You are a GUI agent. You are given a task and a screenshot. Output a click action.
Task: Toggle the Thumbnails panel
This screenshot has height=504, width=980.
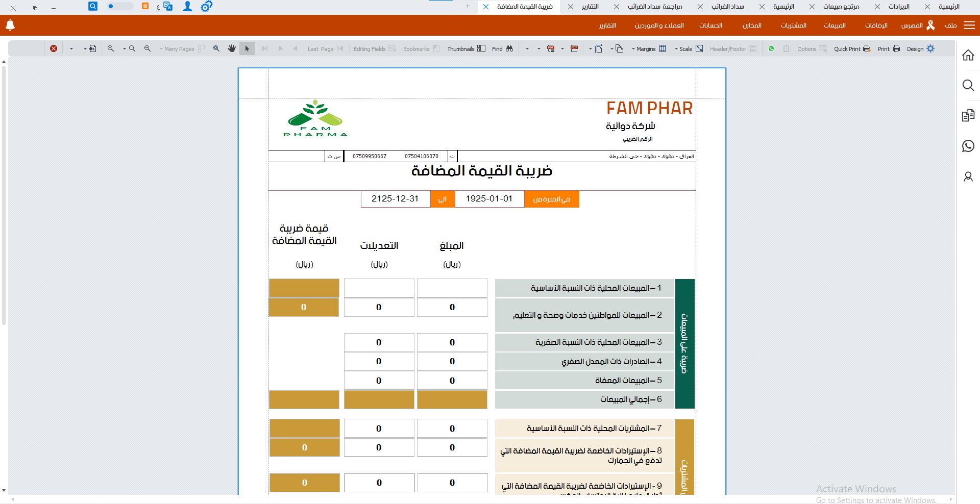pos(466,48)
